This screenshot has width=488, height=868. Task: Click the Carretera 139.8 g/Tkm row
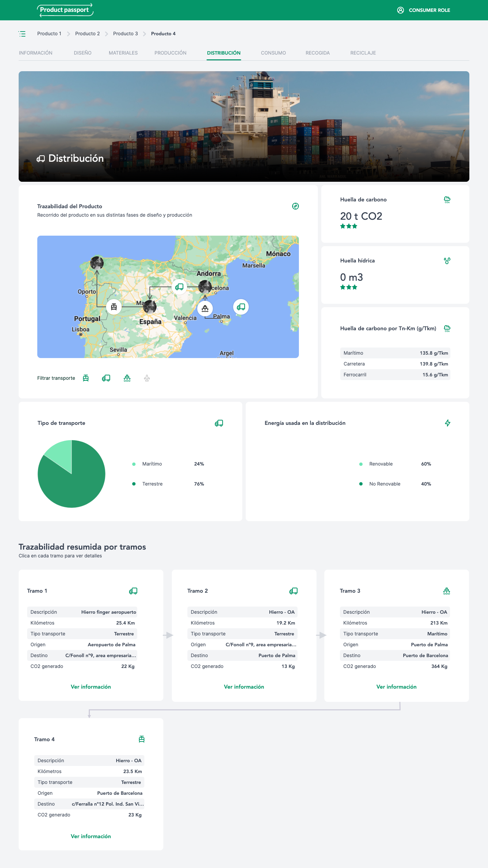pyautogui.click(x=395, y=364)
